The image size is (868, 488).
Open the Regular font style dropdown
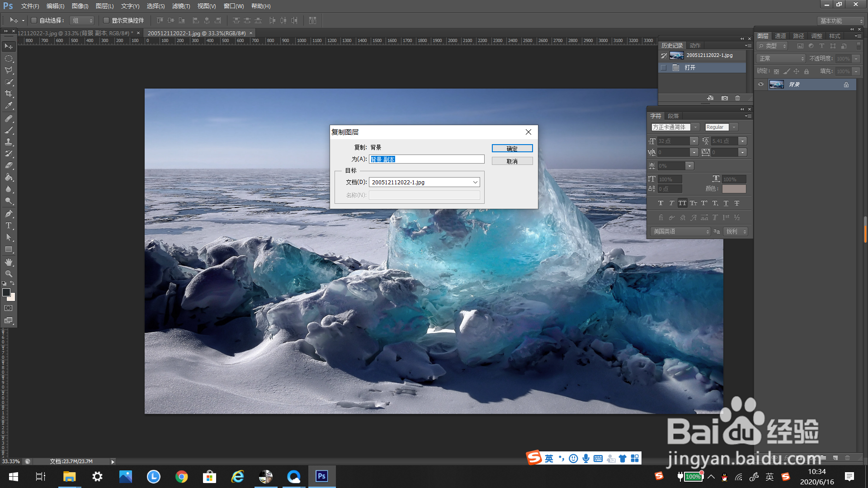[734, 127]
